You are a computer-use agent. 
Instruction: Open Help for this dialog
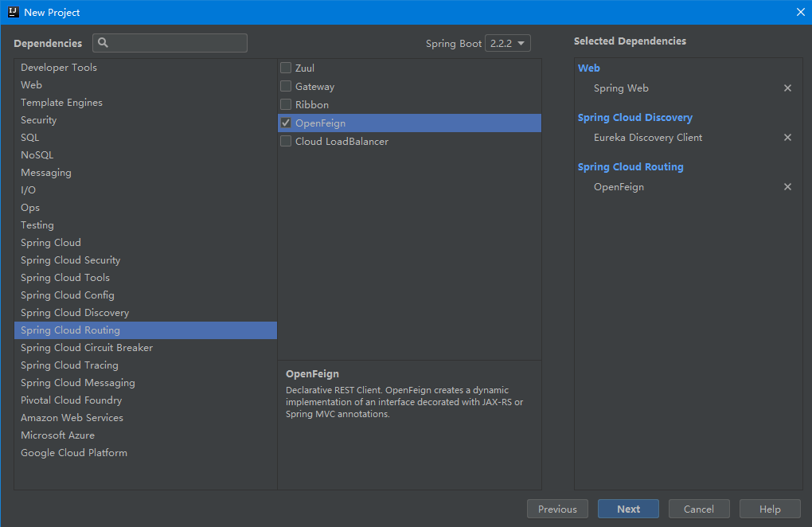[x=770, y=509]
